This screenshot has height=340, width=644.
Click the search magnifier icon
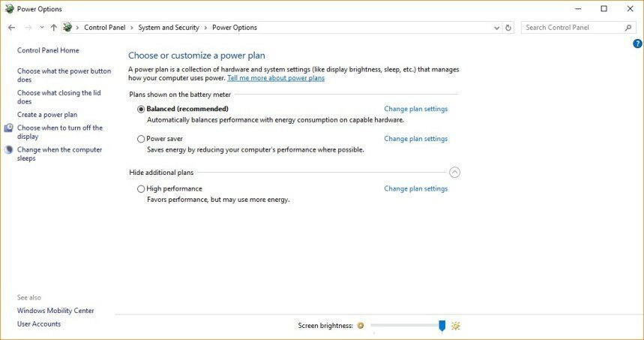point(628,28)
